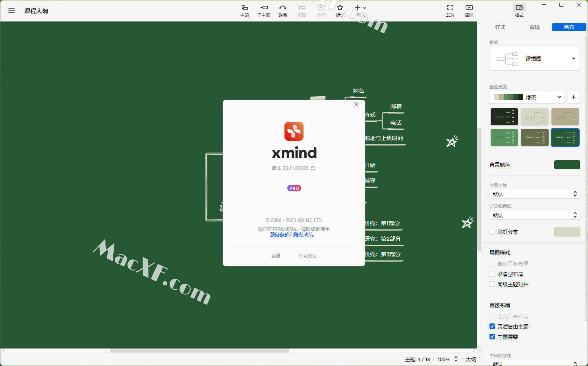Click the 主题: 1 / 18 counter

point(418,359)
